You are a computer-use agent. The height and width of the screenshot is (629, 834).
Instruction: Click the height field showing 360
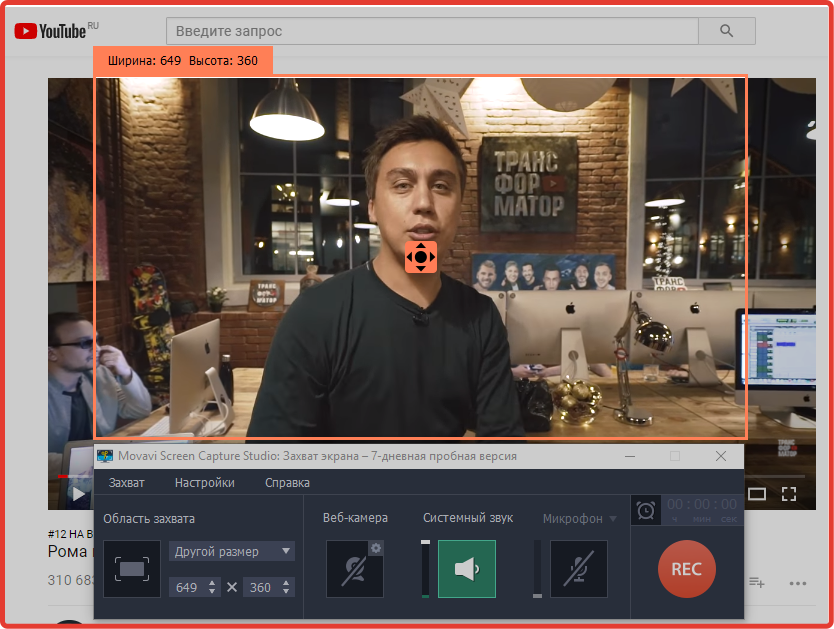[x=262, y=588]
